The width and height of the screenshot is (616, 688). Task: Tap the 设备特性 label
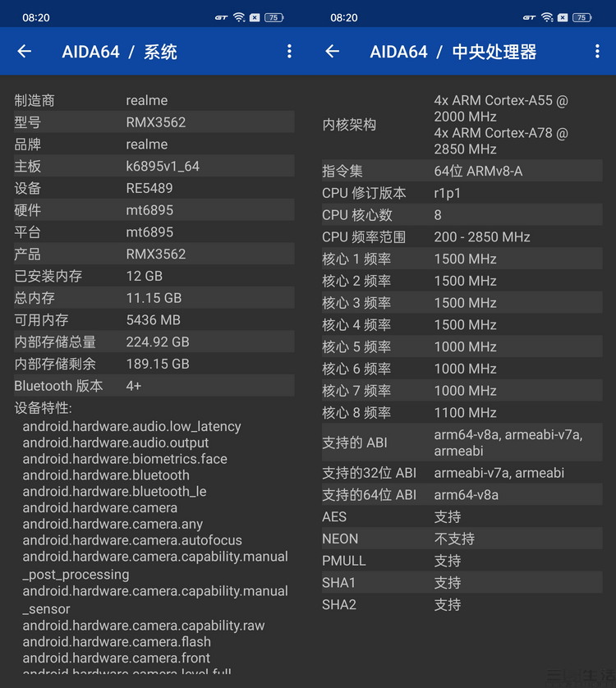click(43, 407)
